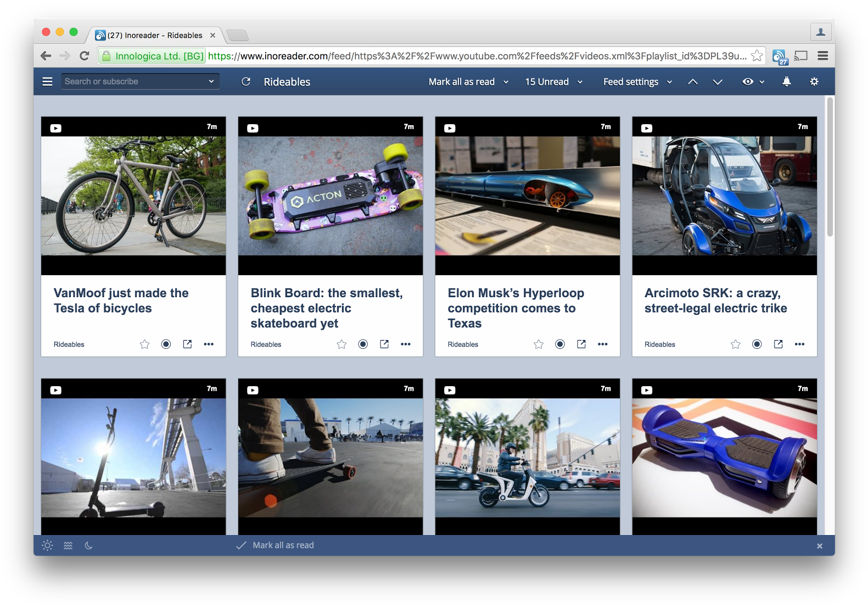Close the Inoreader browser tab
This screenshot has height=607, width=868.
pos(212,35)
